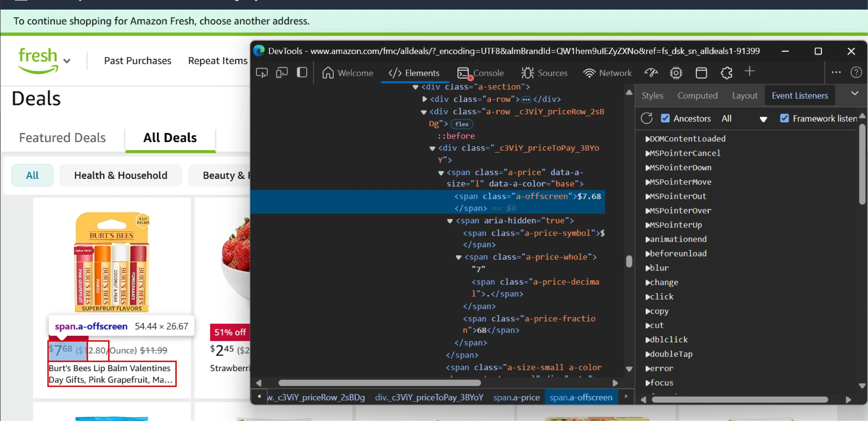Toggle the DevTools activity bar sidebar icon
This screenshot has height=421, width=868.
coord(302,72)
